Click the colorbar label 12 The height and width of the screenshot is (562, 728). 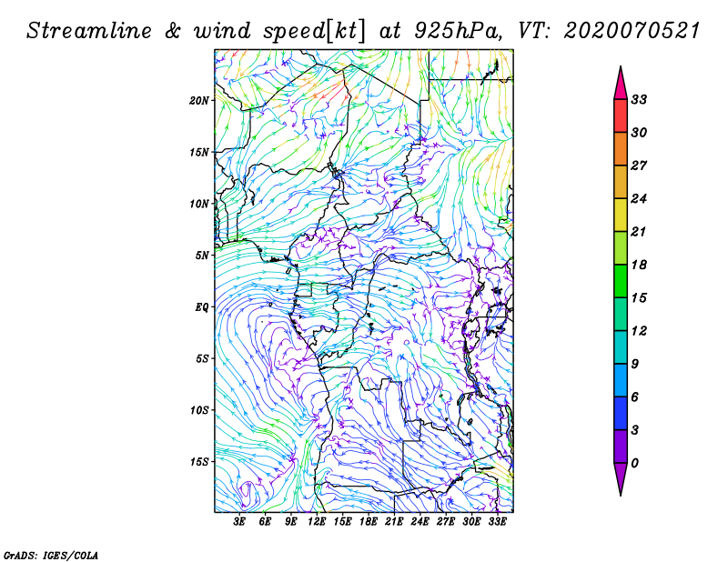pos(639,330)
